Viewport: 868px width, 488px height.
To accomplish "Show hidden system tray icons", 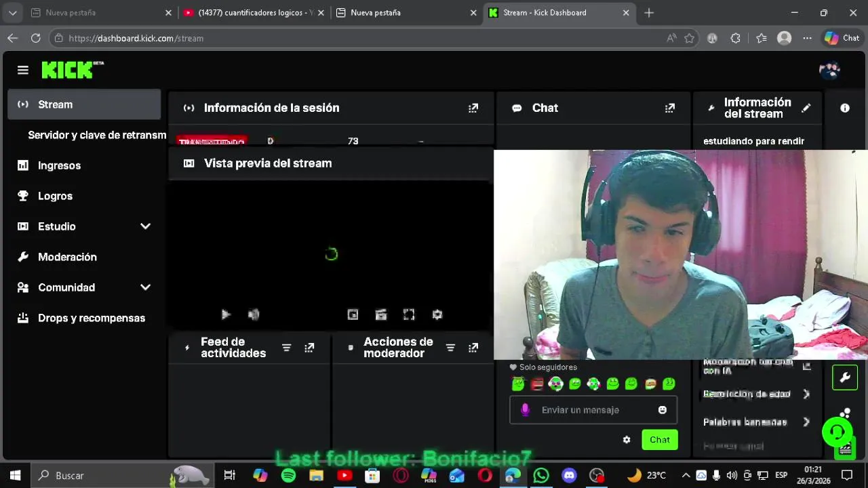I will click(686, 475).
